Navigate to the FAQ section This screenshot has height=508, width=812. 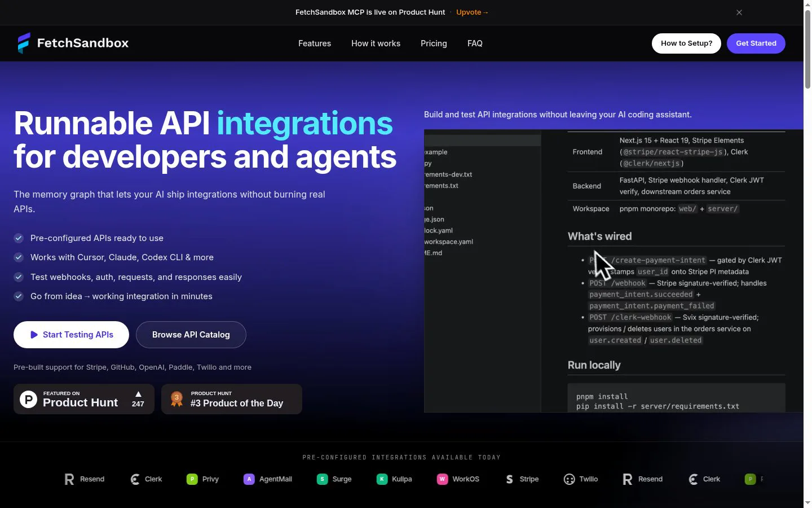(475, 43)
